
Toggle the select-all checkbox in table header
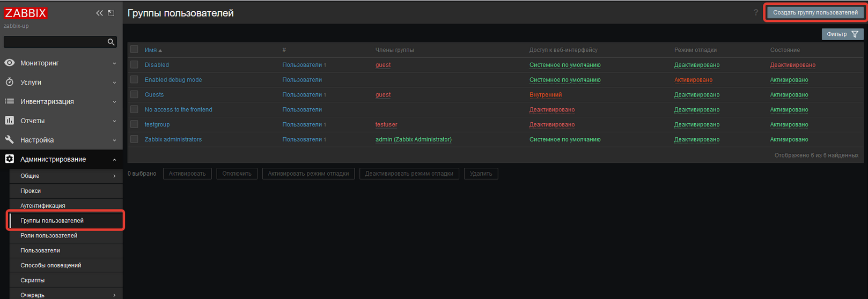(134, 49)
